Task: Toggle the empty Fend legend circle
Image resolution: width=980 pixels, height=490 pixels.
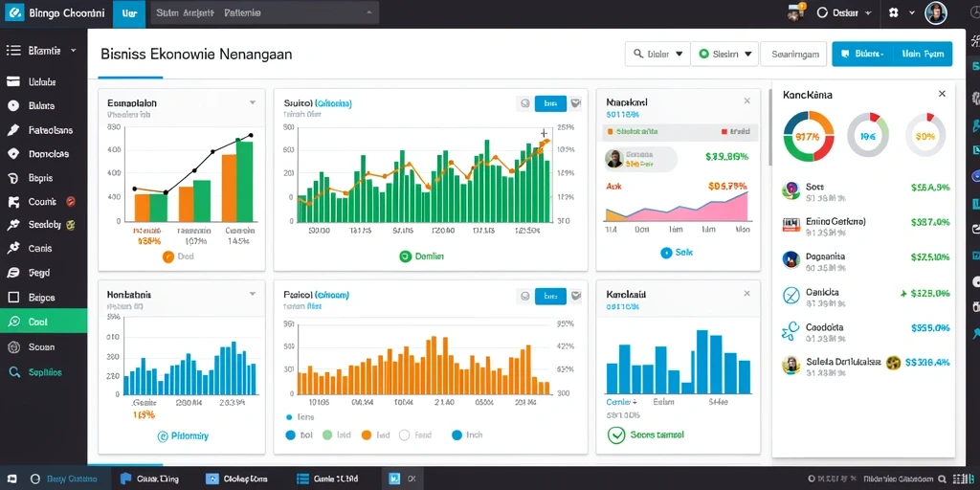Action: click(x=404, y=435)
